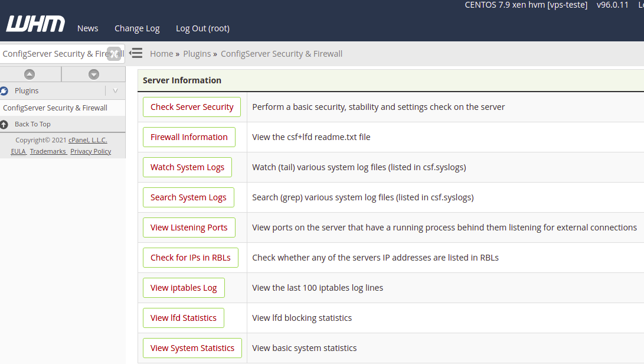The height and width of the screenshot is (364, 644).
Task: Open the Privacy Policy link
Action: pyautogui.click(x=91, y=151)
